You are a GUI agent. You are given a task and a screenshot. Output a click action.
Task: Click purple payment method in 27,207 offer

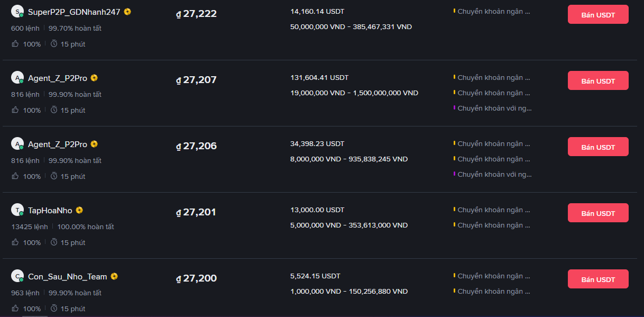pos(494,108)
